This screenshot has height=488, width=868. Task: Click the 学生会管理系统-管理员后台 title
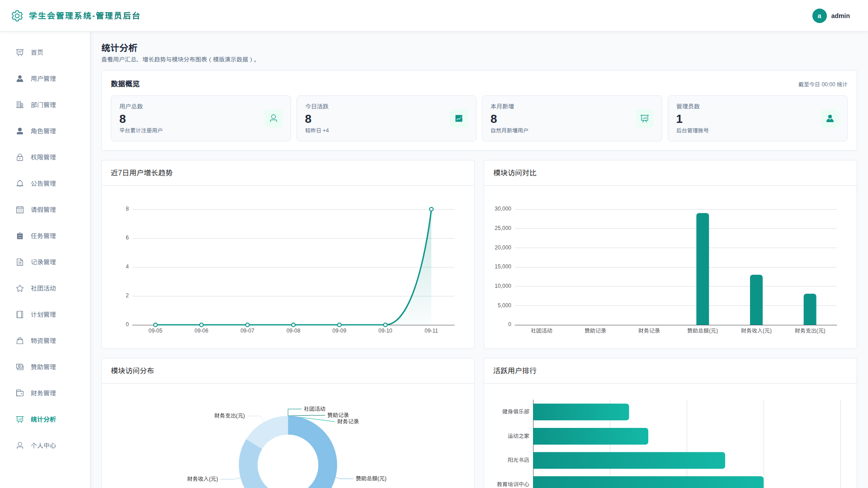tap(85, 16)
